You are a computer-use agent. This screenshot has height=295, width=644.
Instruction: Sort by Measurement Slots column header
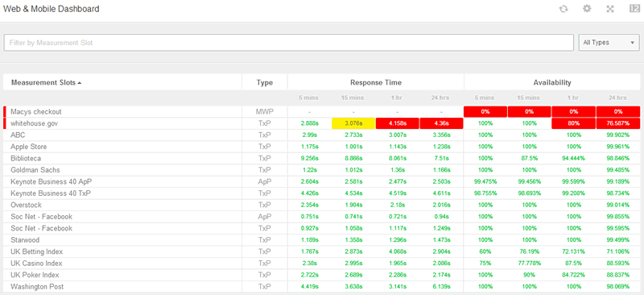point(46,83)
